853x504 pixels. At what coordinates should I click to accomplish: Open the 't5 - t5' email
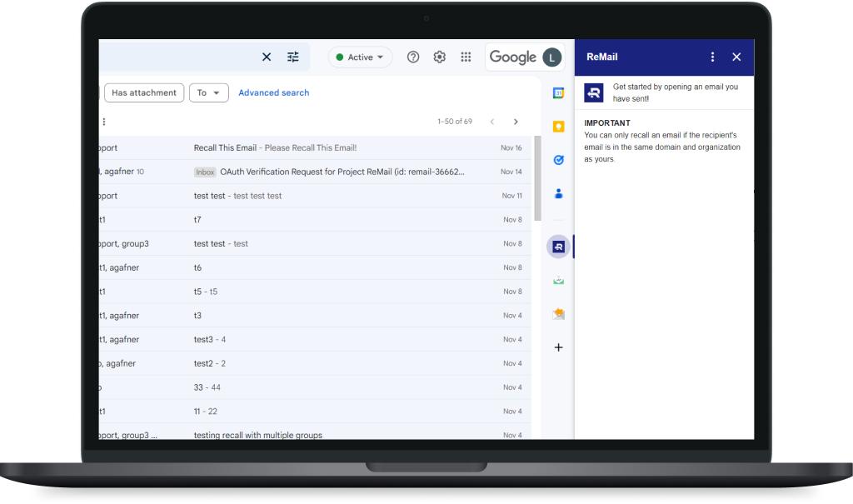click(316, 292)
